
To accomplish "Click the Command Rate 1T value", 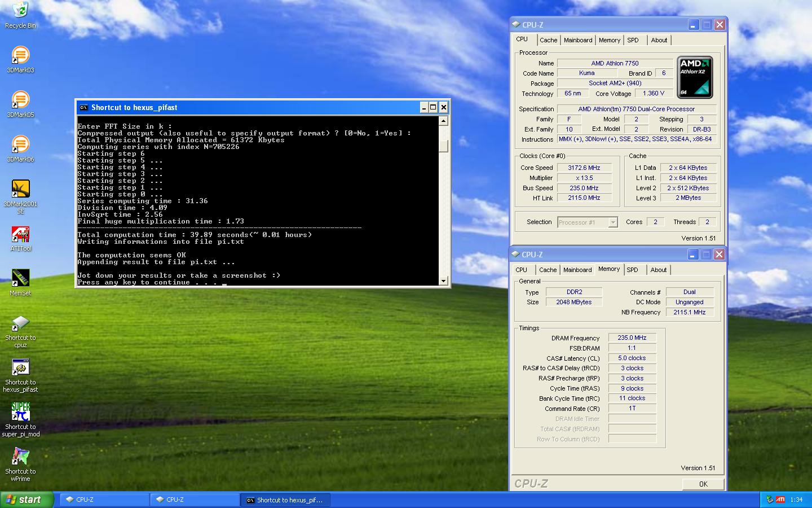I will (632, 408).
